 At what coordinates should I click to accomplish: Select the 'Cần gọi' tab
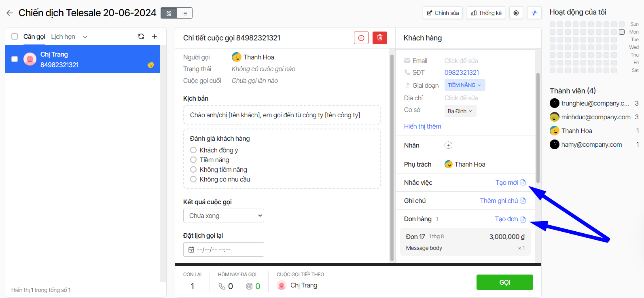(34, 36)
